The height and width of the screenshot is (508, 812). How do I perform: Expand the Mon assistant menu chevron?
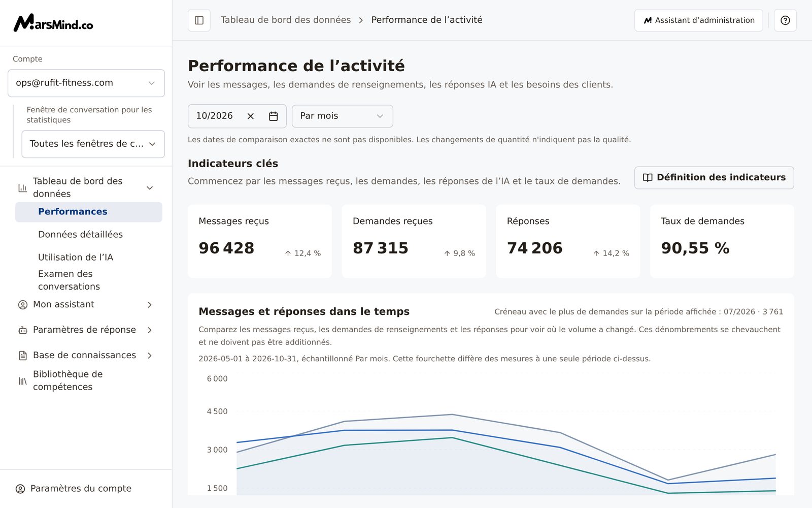coord(150,305)
